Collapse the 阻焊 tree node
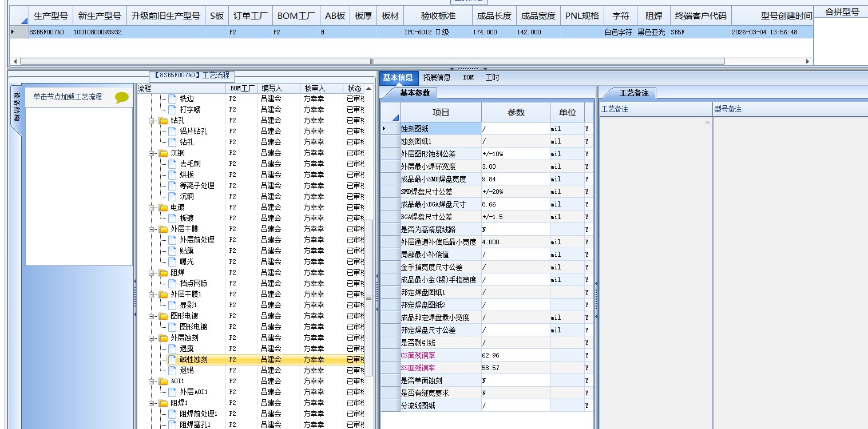The image size is (868, 429). [x=152, y=273]
